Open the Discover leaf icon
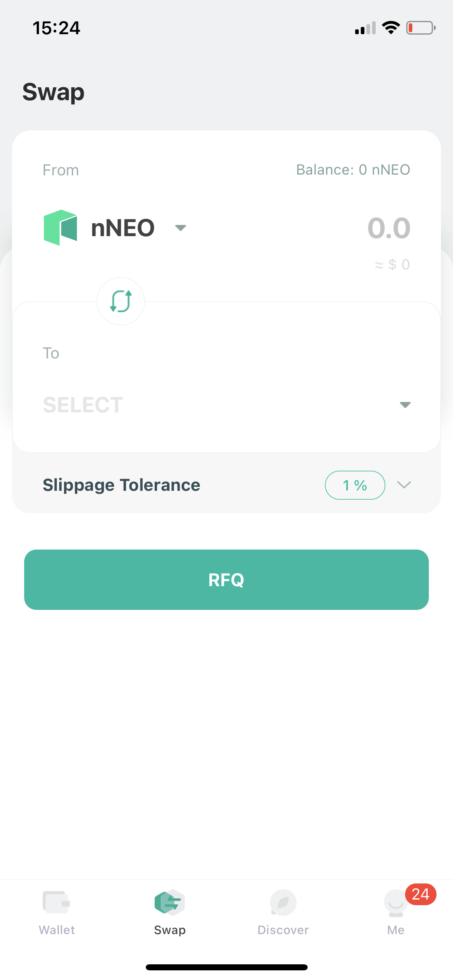The width and height of the screenshot is (453, 980). (283, 902)
